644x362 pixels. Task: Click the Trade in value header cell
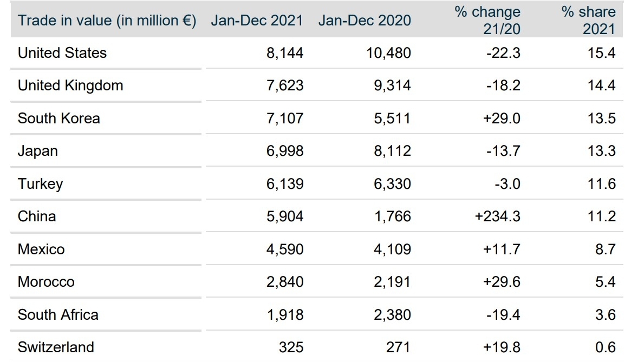pyautogui.click(x=107, y=21)
